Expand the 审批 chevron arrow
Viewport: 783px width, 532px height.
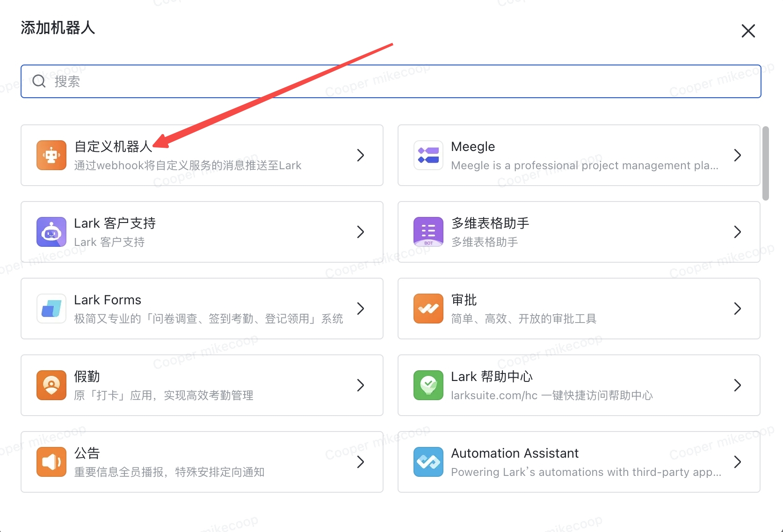[738, 309]
